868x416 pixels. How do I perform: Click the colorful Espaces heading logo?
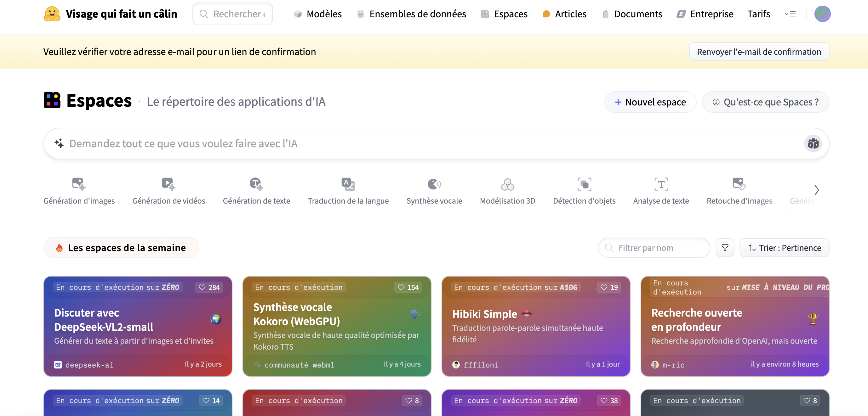pyautogui.click(x=52, y=100)
